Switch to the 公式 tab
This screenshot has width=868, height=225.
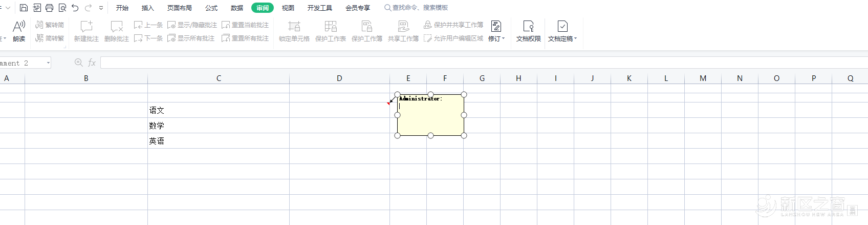[x=211, y=8]
